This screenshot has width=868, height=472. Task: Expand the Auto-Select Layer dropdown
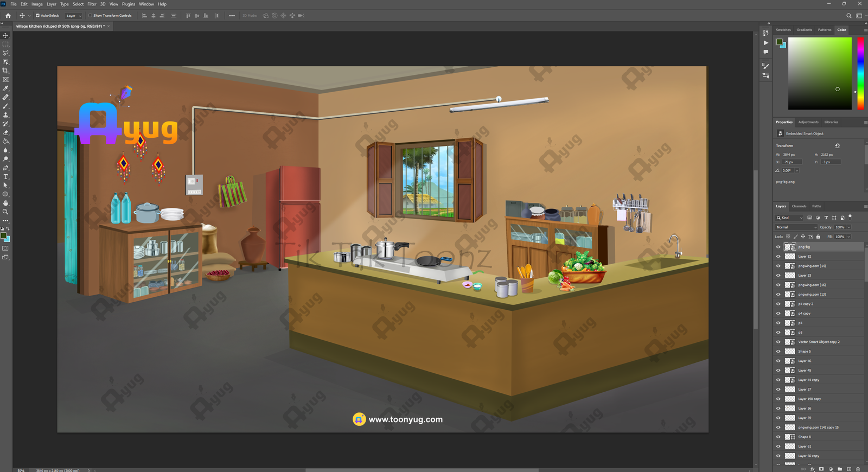[x=73, y=16]
